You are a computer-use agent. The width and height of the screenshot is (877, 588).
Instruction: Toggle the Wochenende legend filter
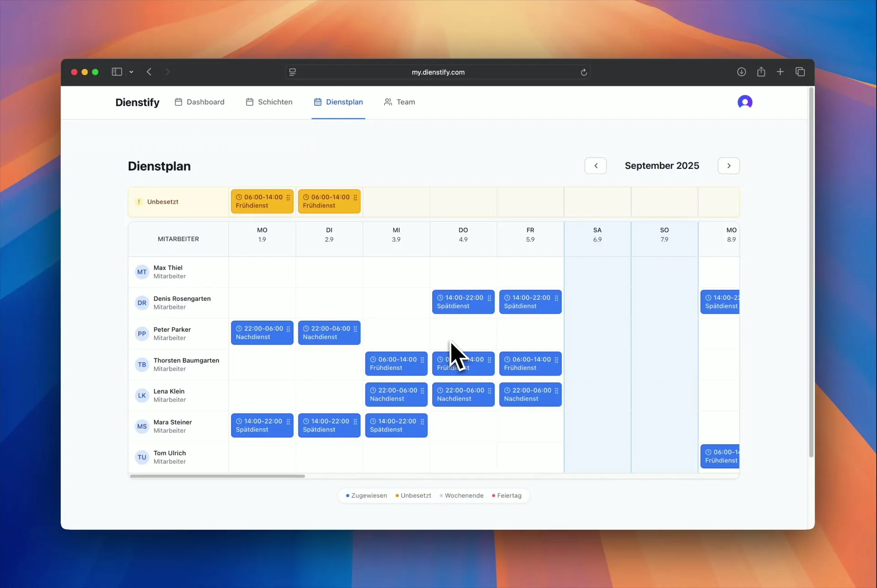461,495
